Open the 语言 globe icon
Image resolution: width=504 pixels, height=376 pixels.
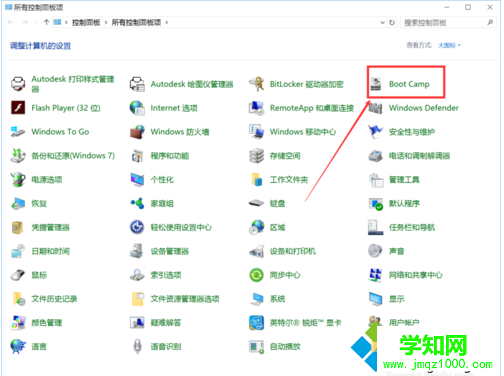click(18, 347)
